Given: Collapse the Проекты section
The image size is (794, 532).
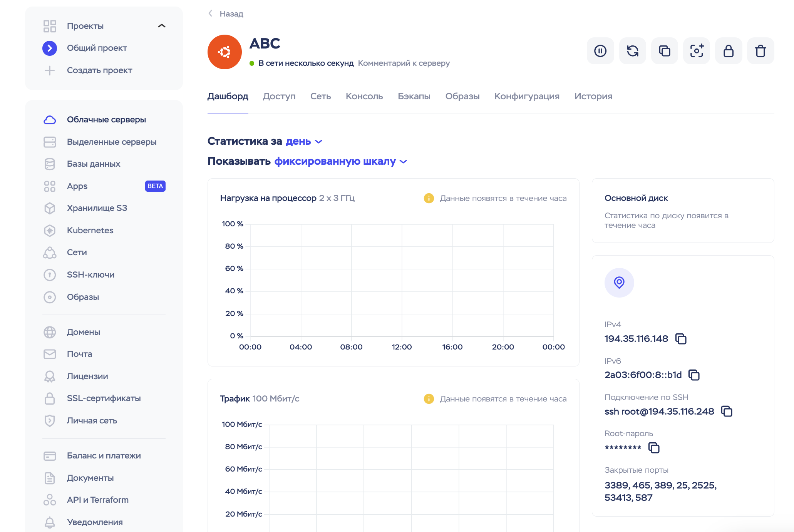Looking at the screenshot, I should 162,26.
